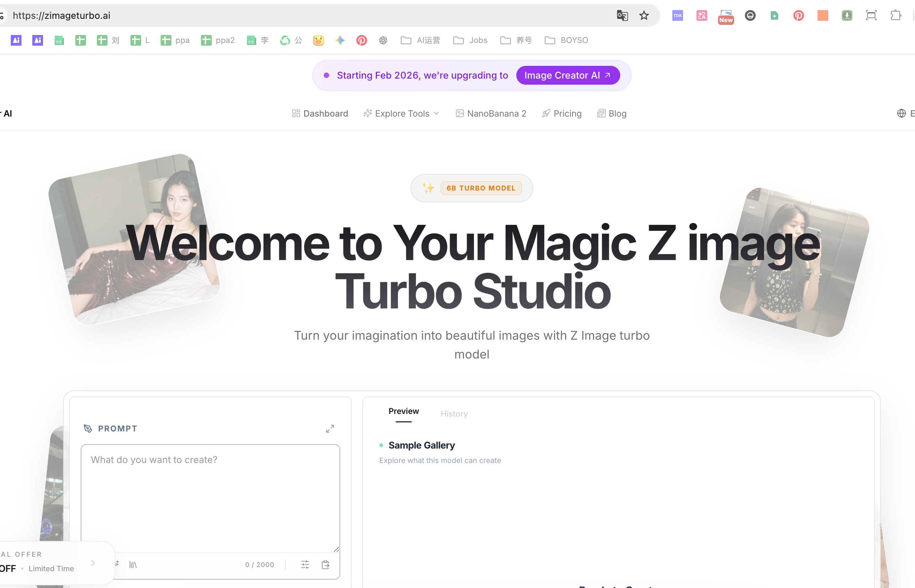This screenshot has height=588, width=915.
Task: Open the Pricing page
Action: (567, 113)
